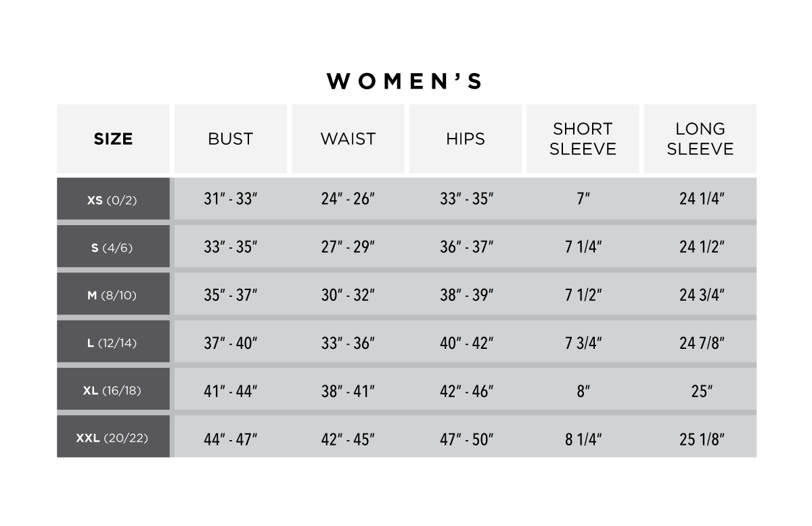Image resolution: width=812 pixels, height=526 pixels.
Task: Click the L hips value 40" - 42"
Action: 466,343
